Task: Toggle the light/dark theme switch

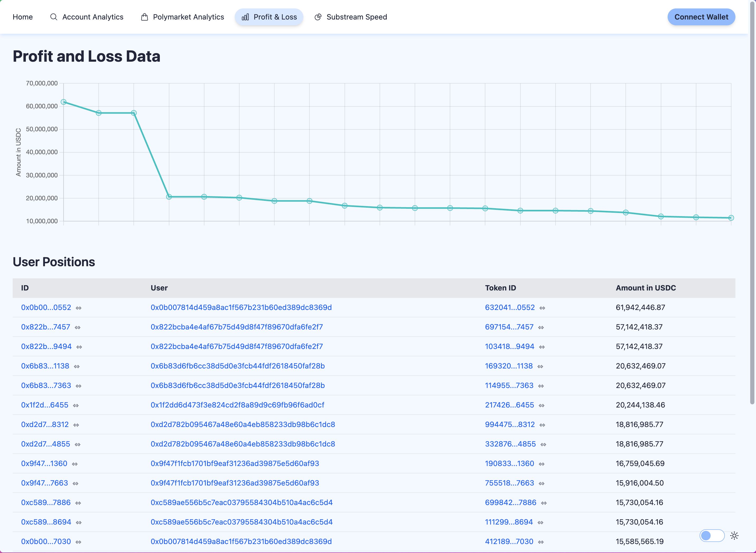Action: (x=712, y=536)
